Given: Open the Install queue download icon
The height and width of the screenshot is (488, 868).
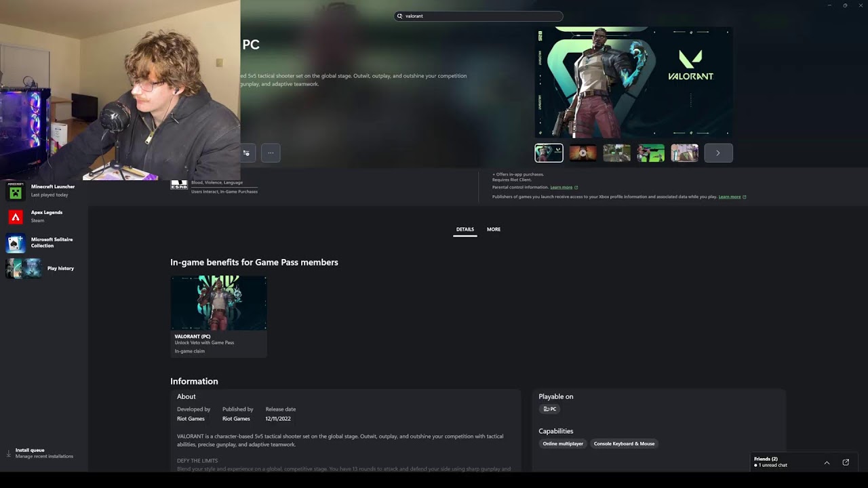Looking at the screenshot, I should pos(9,453).
